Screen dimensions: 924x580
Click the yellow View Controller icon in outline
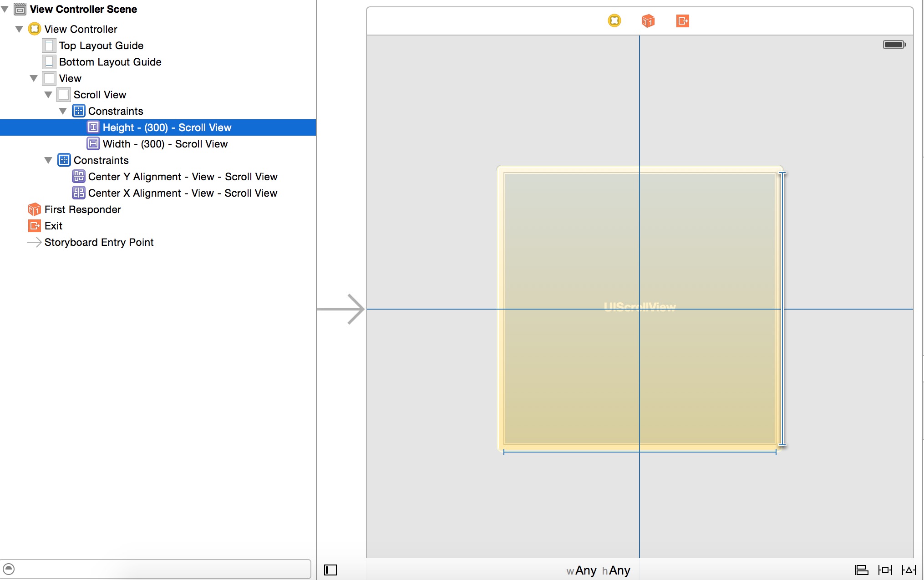click(x=35, y=29)
